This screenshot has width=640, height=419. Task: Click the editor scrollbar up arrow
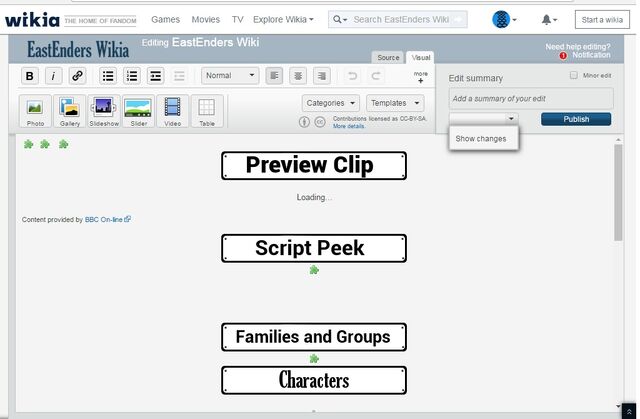618,140
